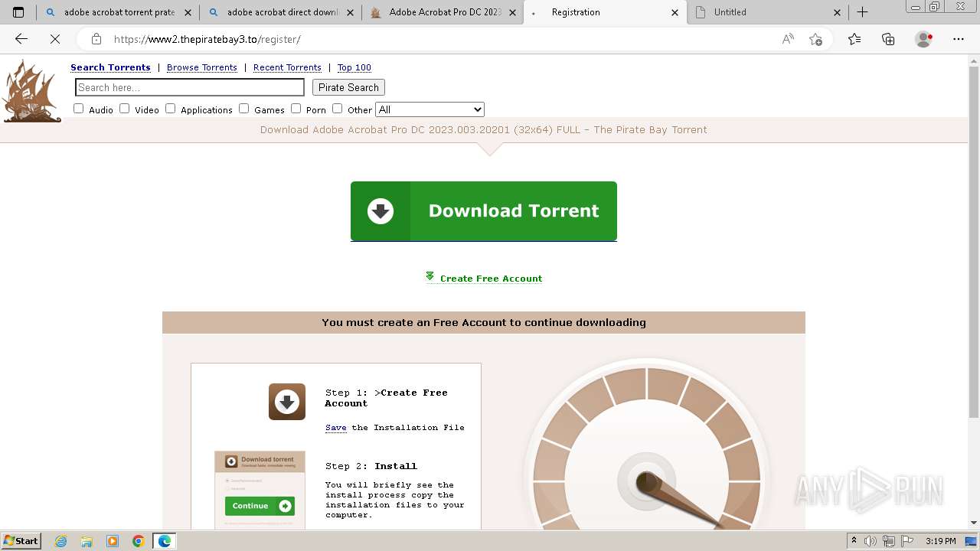Open Collections icon in toolbar
This screenshot has width=980, height=551.
[x=888, y=39]
